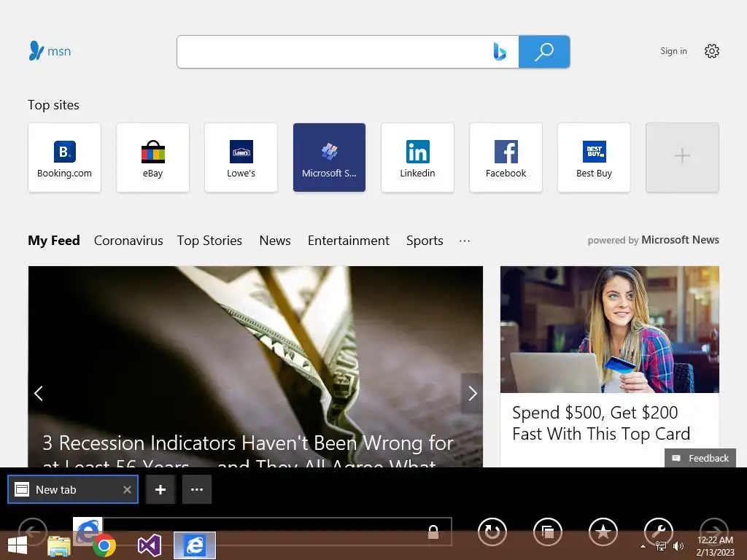Click the tabs view icon
The width and height of the screenshot is (747, 560).
[x=548, y=532]
